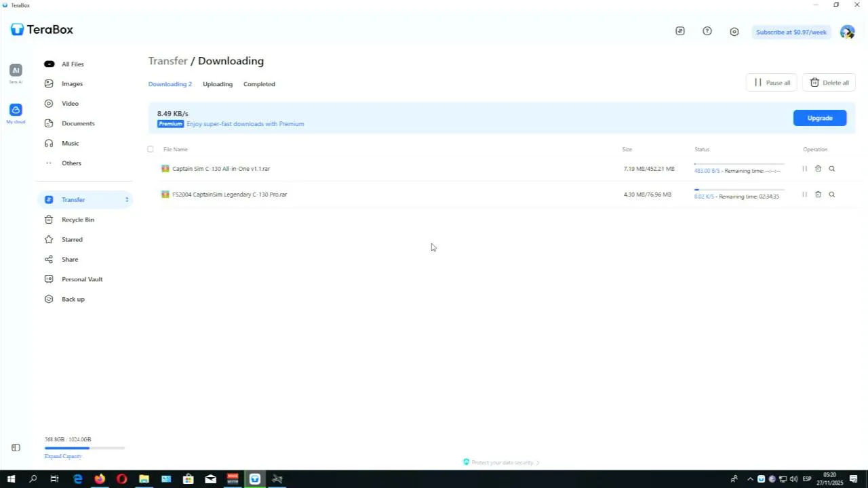Viewport: 868px width, 488px height.
Task: Click the Protect your data security notice
Action: (500, 462)
